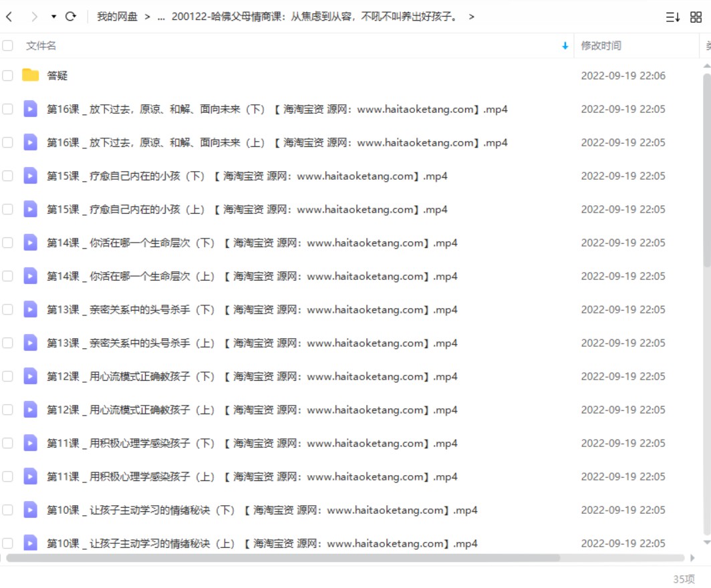
Task: Click video icon of 第11课 (上)
Action: (30, 476)
